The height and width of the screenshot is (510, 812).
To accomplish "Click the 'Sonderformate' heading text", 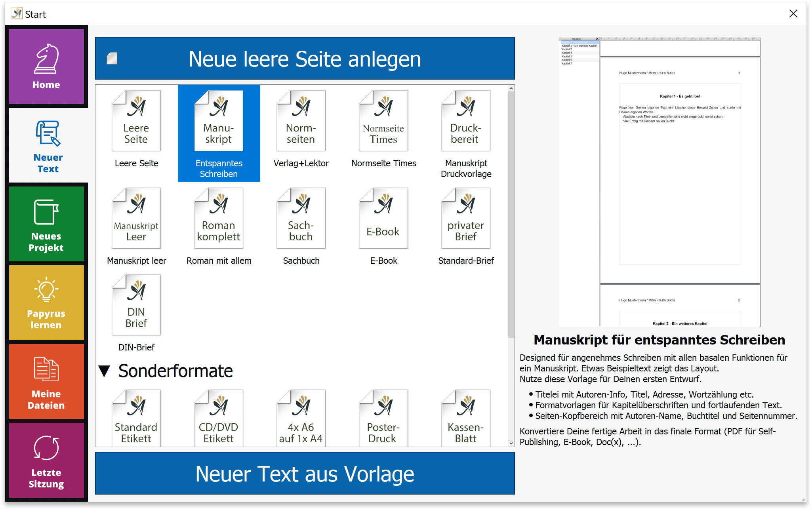I will (x=175, y=371).
